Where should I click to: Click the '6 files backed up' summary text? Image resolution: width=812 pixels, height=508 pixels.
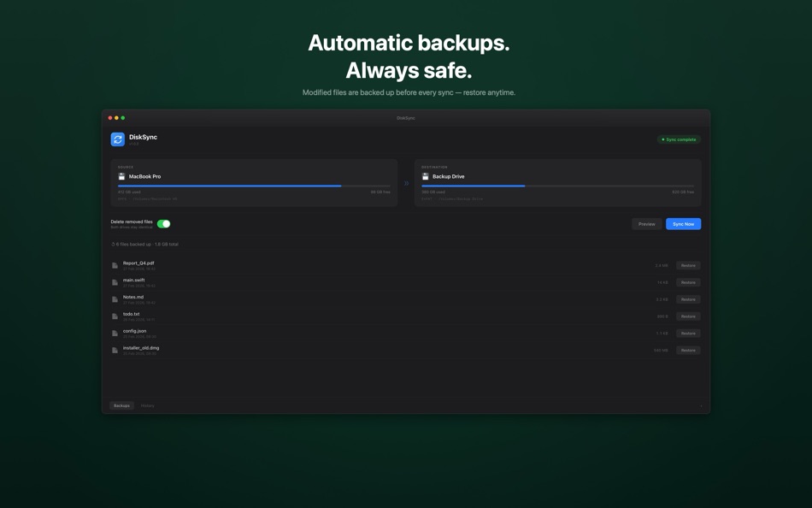click(147, 244)
